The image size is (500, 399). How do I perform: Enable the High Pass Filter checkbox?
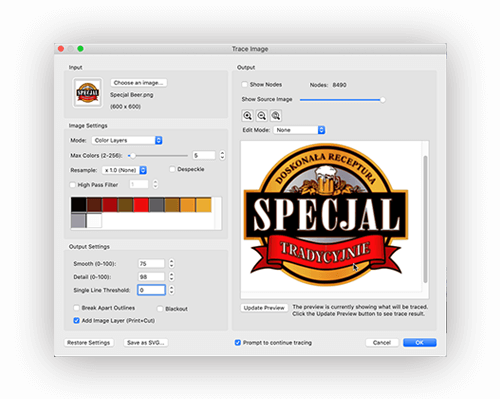(72, 185)
